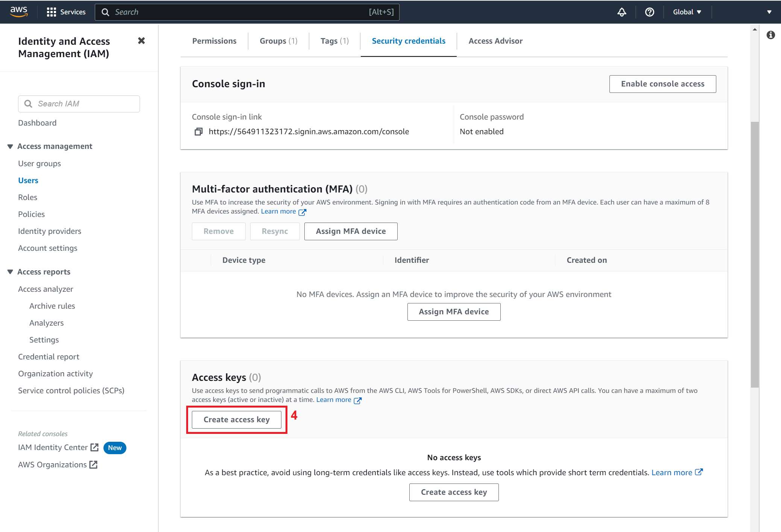Open the info panel icon
Viewport: 781px width, 532px height.
tap(771, 35)
